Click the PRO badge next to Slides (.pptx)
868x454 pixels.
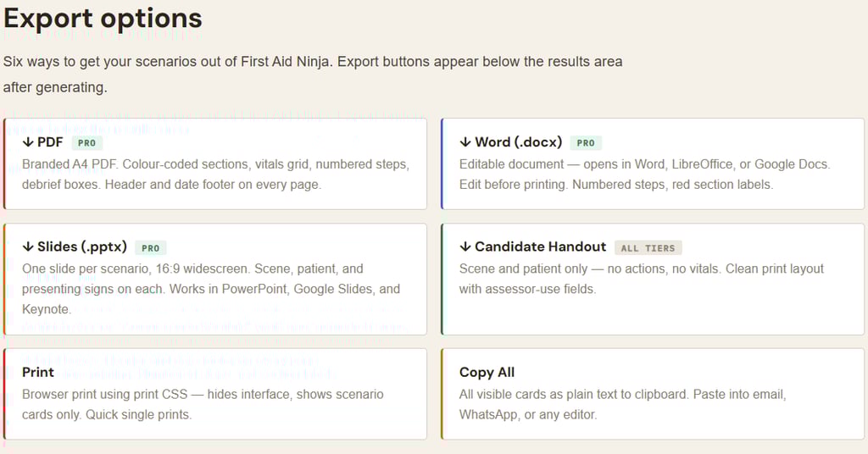[x=150, y=248]
